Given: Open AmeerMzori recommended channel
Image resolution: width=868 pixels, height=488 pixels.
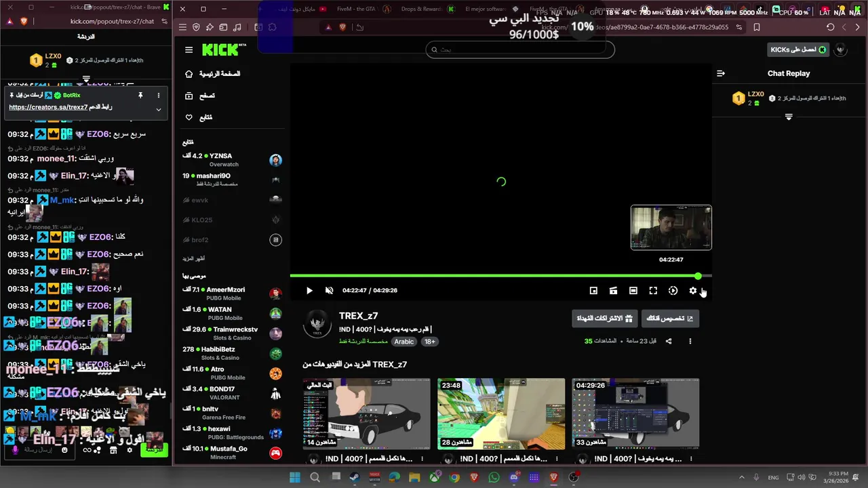Looking at the screenshot, I should click(232, 293).
